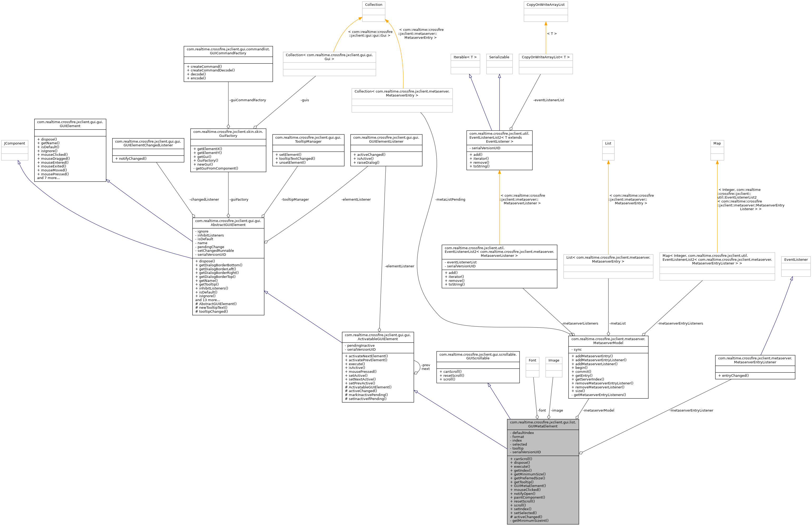
Task: Click the '< T >' template edge label
Action: [x=552, y=33]
